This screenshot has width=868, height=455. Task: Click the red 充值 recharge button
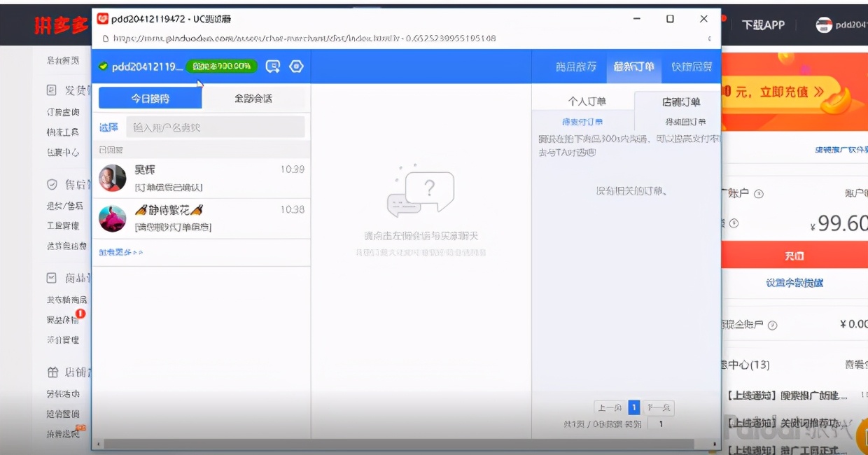794,256
